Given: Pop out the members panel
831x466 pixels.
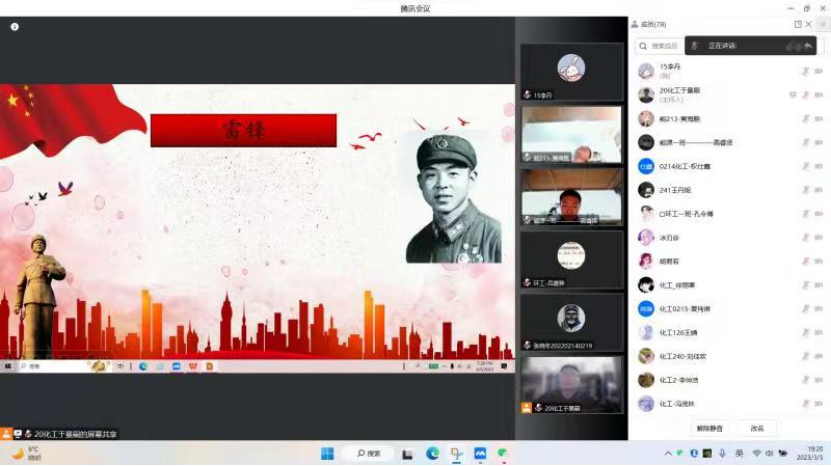Looking at the screenshot, I should 797,24.
